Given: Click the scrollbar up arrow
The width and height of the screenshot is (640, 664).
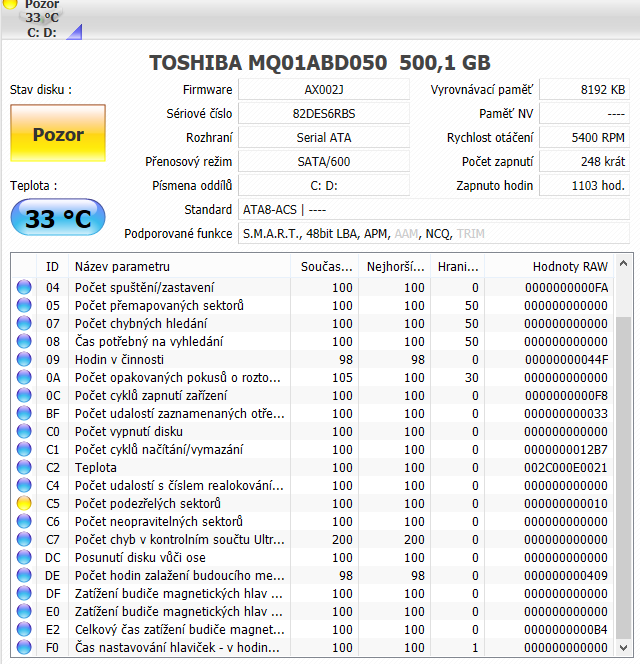Looking at the screenshot, I should pyautogui.click(x=623, y=263).
